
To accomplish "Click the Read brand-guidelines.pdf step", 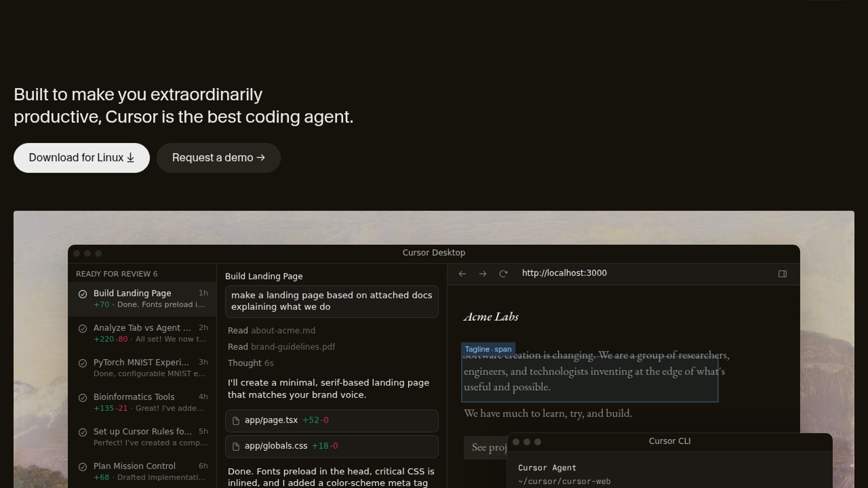I will pyautogui.click(x=281, y=347).
